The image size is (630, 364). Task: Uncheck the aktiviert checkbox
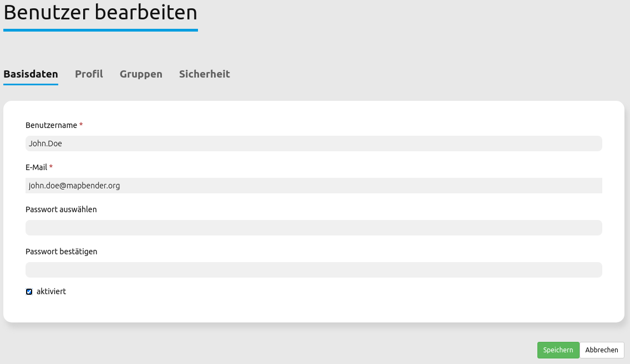(29, 291)
